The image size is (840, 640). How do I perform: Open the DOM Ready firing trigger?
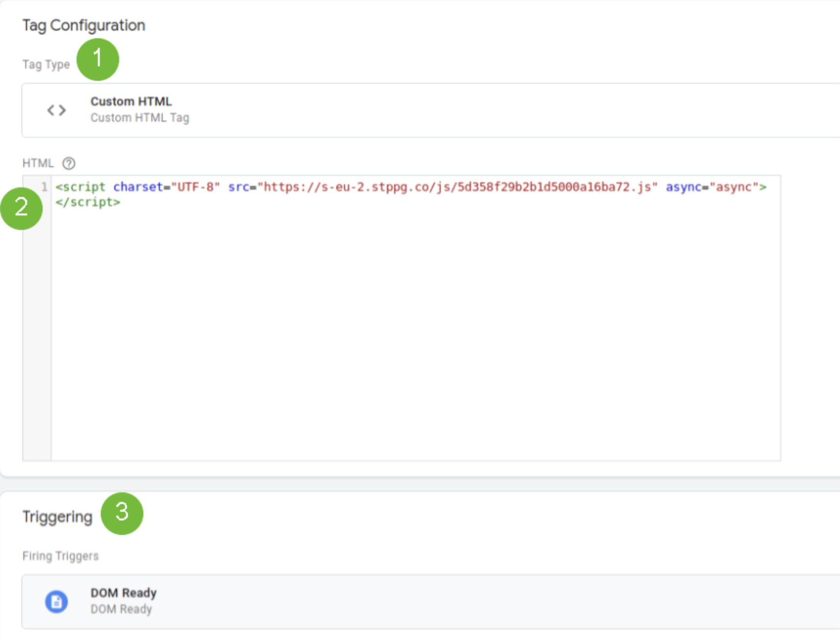point(124,593)
